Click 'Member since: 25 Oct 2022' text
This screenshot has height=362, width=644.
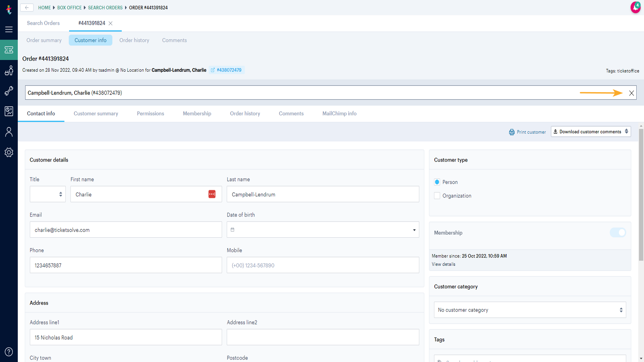469,256
